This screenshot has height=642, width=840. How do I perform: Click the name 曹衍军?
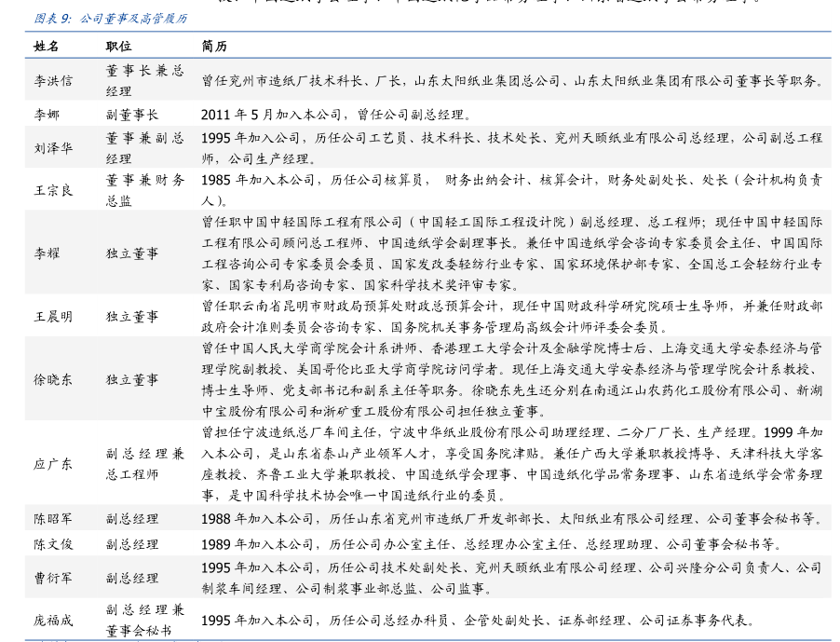pos(53,578)
